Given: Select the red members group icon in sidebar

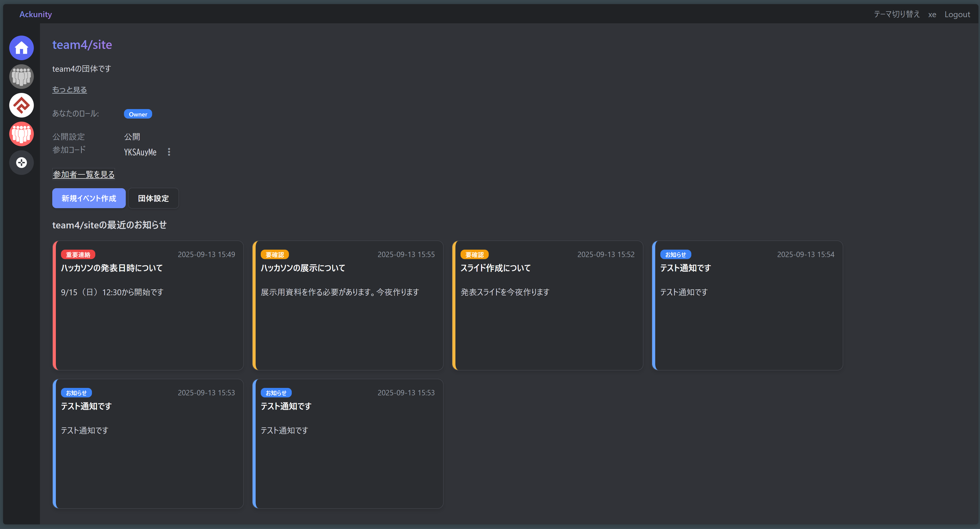Looking at the screenshot, I should tap(21, 134).
